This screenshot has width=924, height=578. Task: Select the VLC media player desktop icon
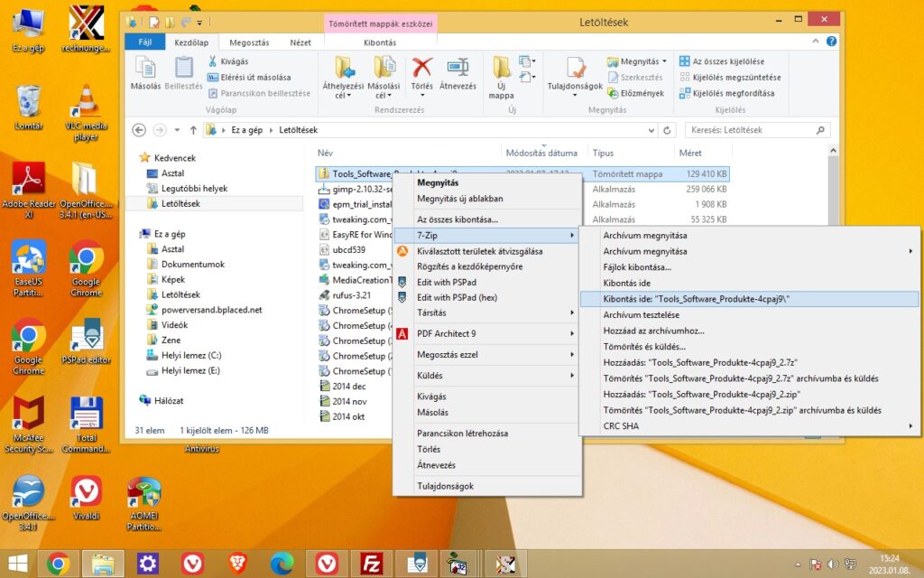point(86,113)
